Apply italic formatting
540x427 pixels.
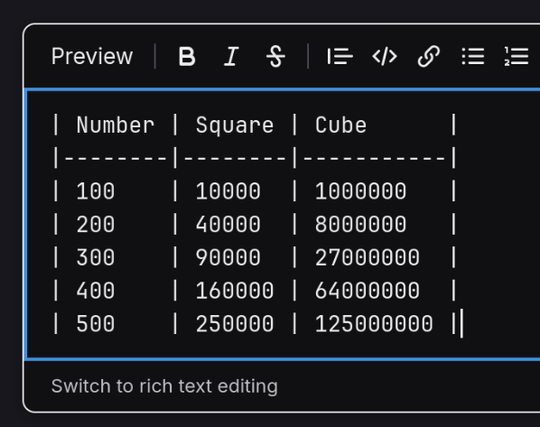pyautogui.click(x=231, y=56)
